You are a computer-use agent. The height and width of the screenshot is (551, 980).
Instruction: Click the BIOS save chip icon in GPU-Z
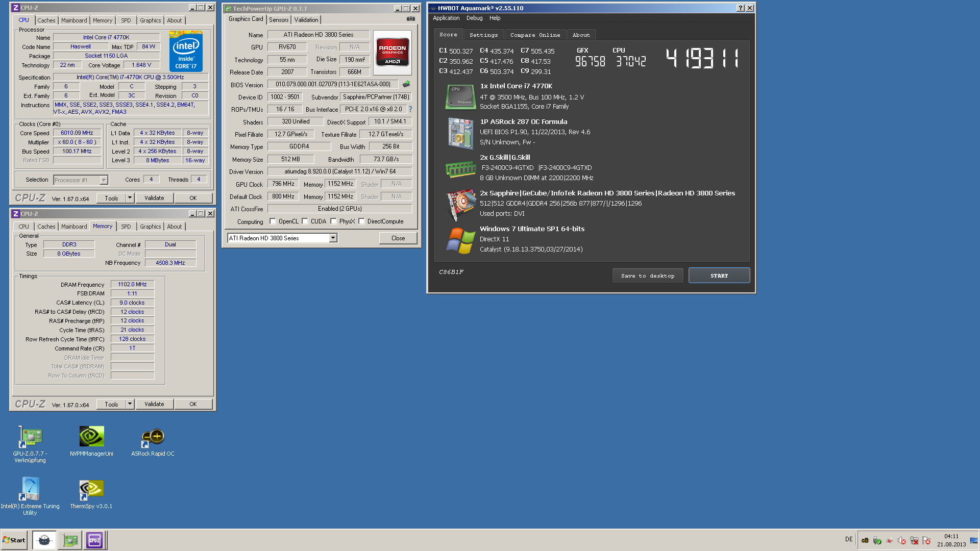coord(406,84)
